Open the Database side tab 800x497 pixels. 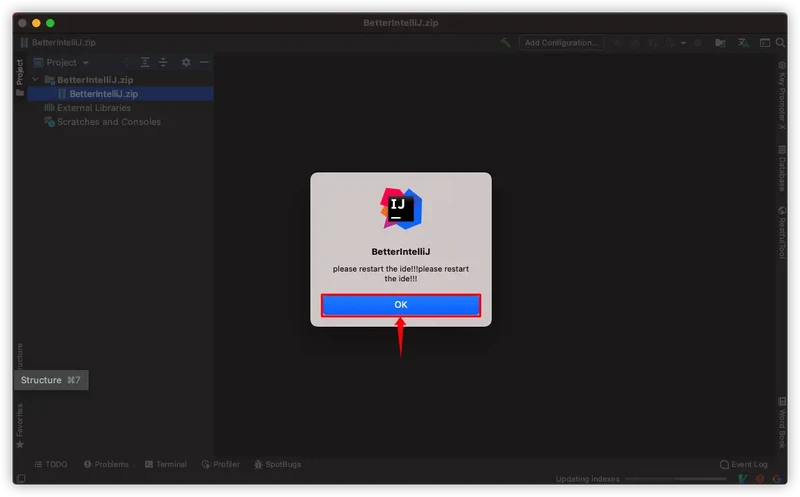coord(782,168)
